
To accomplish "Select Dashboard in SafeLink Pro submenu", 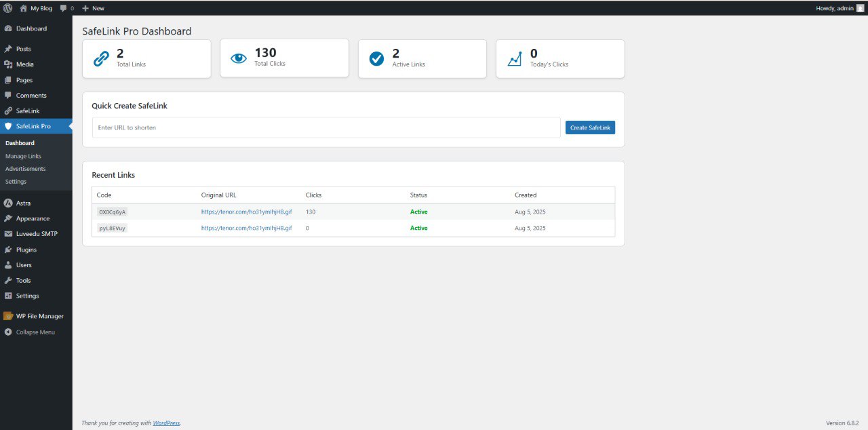I will pyautogui.click(x=20, y=143).
